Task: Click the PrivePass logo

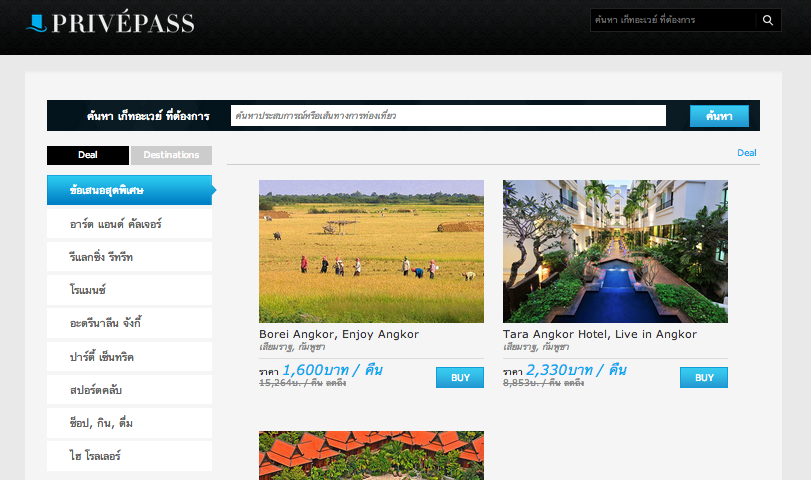Action: point(110,23)
